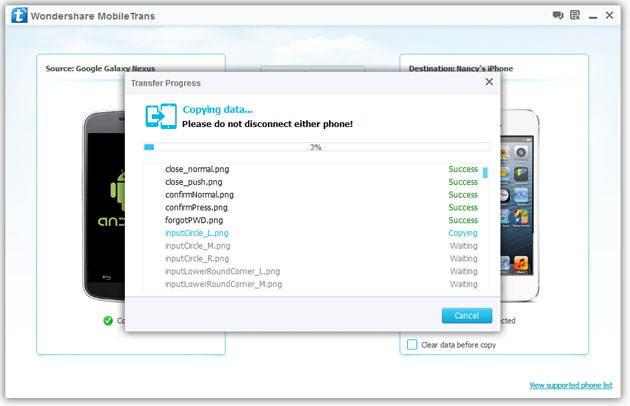Select inputLowerRoundCorner_M.png row
The image size is (630, 406).
tap(316, 284)
